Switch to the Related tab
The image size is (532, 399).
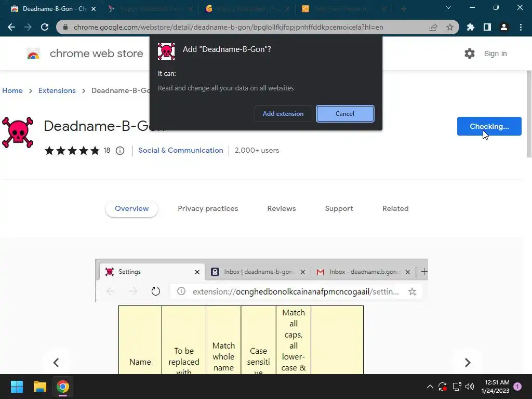(395, 209)
